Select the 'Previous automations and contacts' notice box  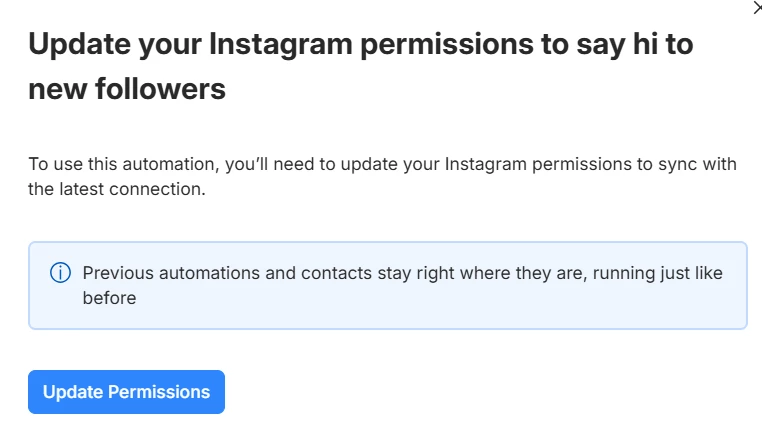387,285
